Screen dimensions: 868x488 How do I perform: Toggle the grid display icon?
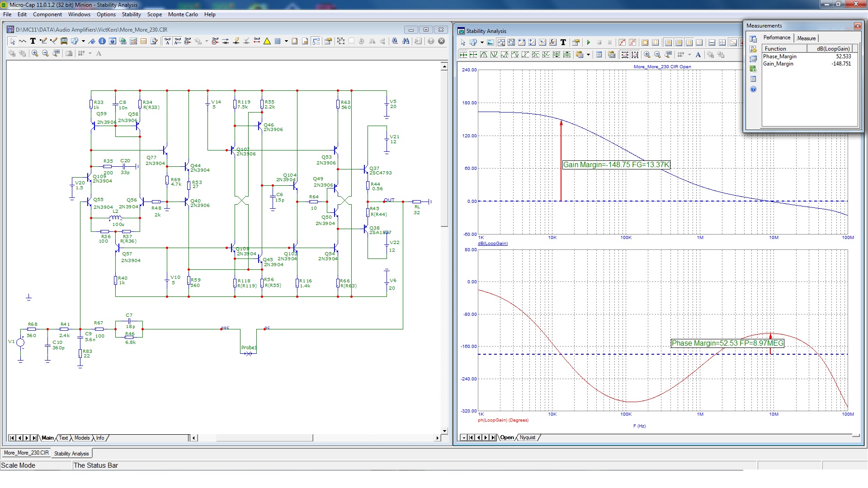tap(278, 41)
